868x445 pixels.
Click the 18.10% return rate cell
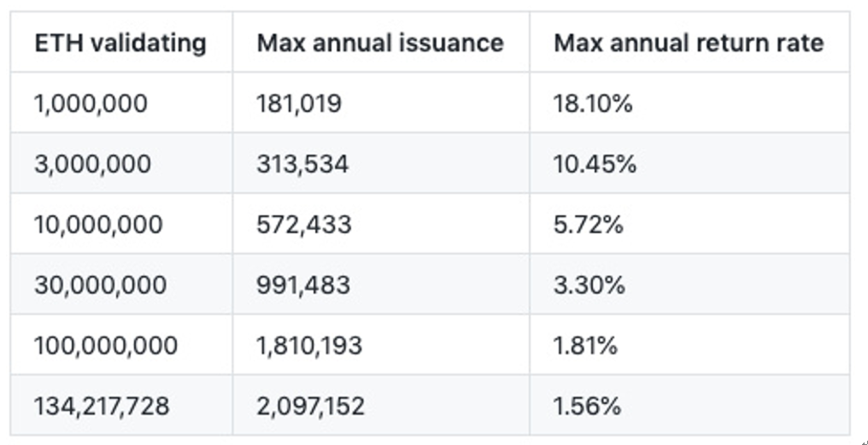593,103
